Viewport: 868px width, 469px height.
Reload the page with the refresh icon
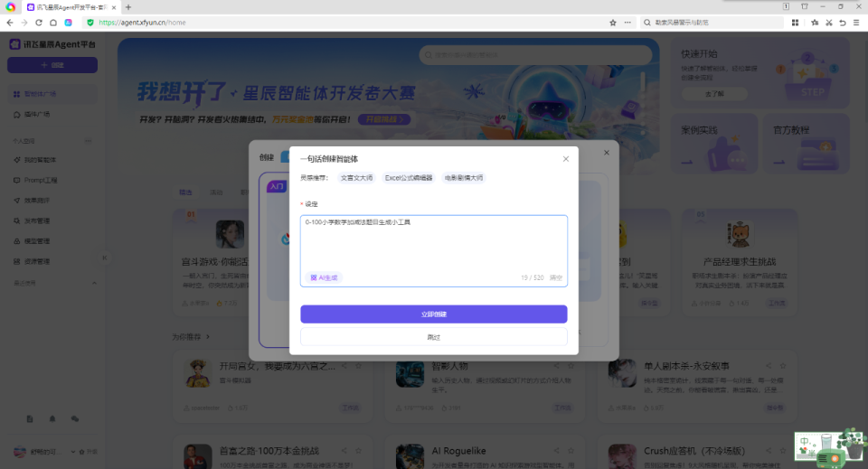[x=39, y=23]
